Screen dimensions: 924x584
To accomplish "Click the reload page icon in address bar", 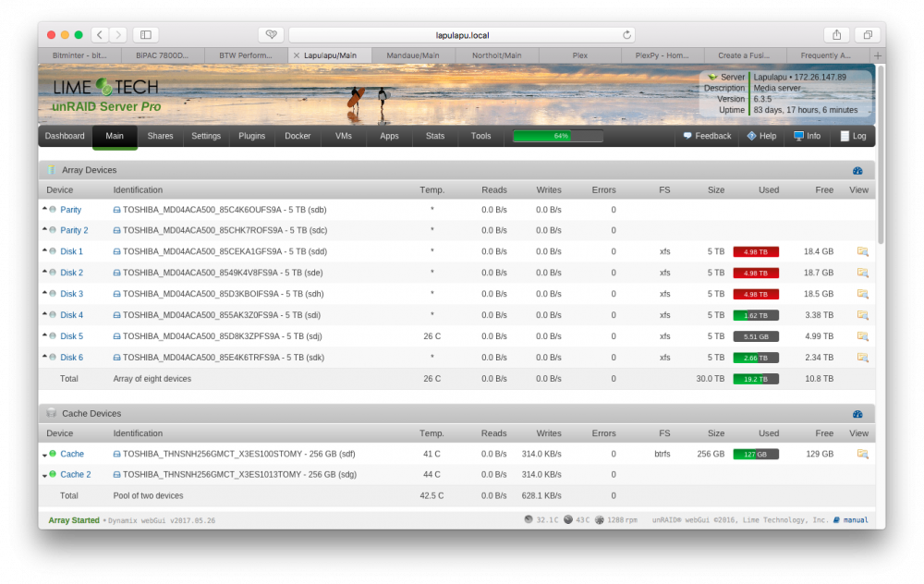I will coord(627,35).
